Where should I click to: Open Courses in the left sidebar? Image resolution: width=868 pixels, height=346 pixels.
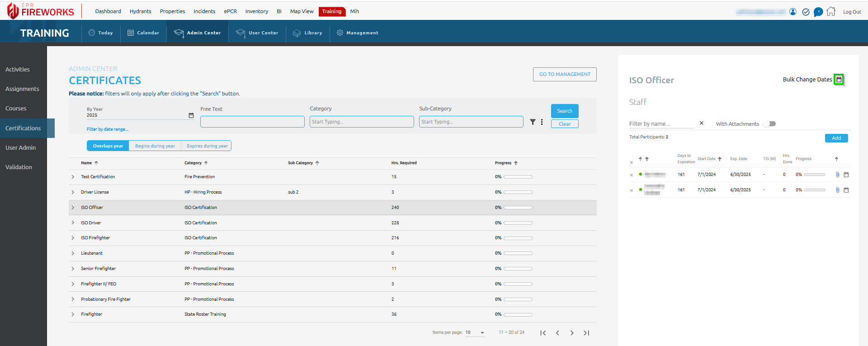tap(16, 109)
